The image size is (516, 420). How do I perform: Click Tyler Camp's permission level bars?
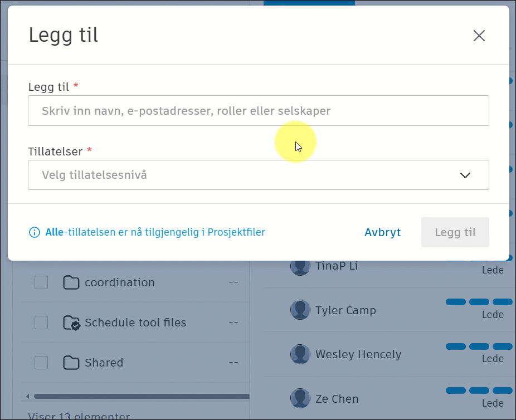[x=479, y=302]
